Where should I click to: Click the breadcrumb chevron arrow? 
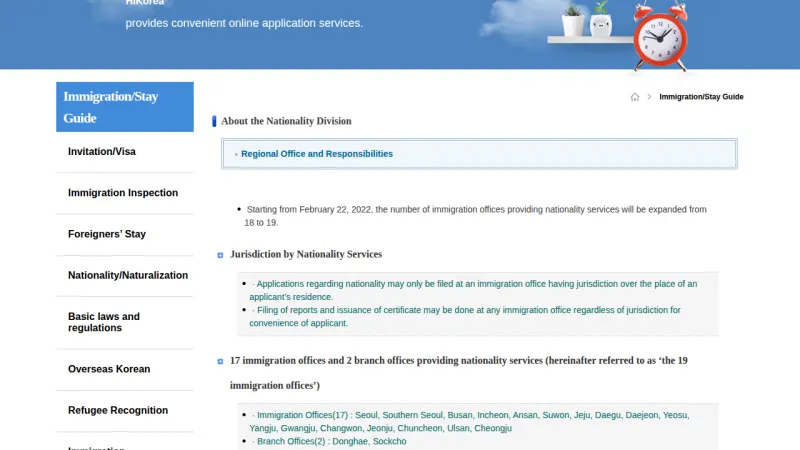coord(649,97)
